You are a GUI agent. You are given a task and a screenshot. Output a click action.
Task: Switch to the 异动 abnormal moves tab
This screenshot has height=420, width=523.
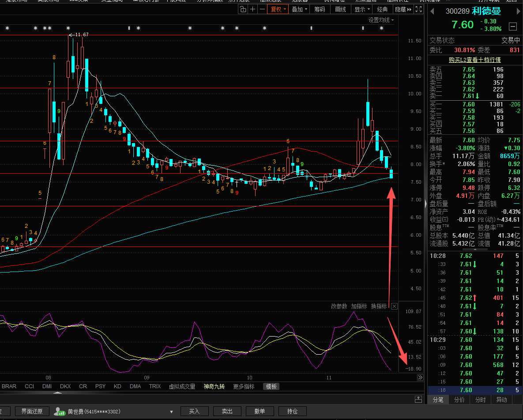[502, 400]
